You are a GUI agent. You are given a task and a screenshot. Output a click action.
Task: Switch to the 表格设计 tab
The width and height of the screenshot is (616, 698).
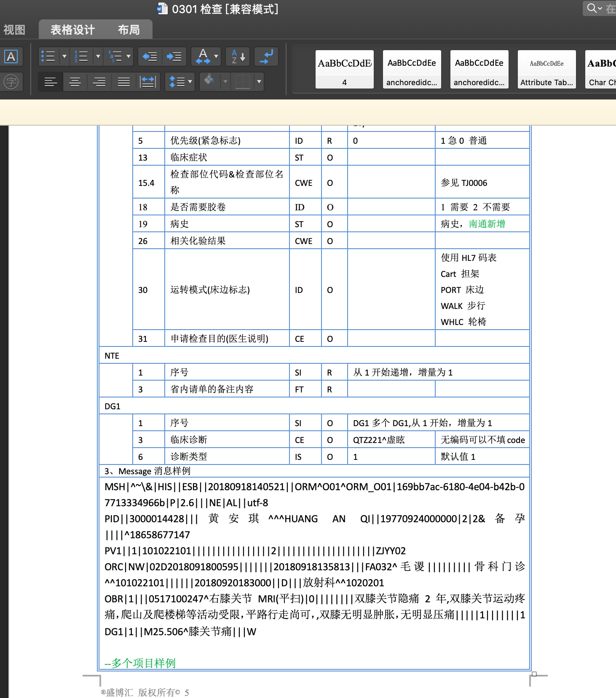72,30
